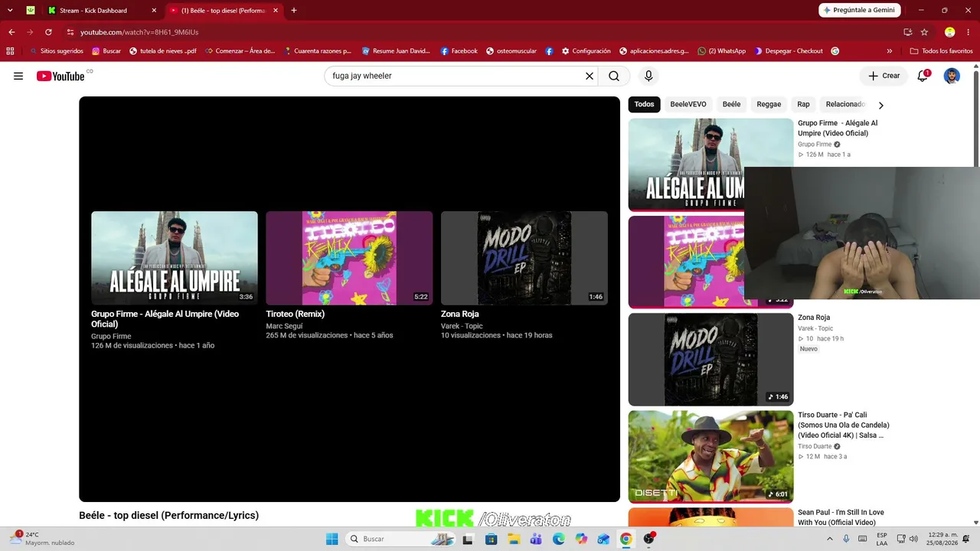Open the YouTube account avatar menu

(952, 76)
